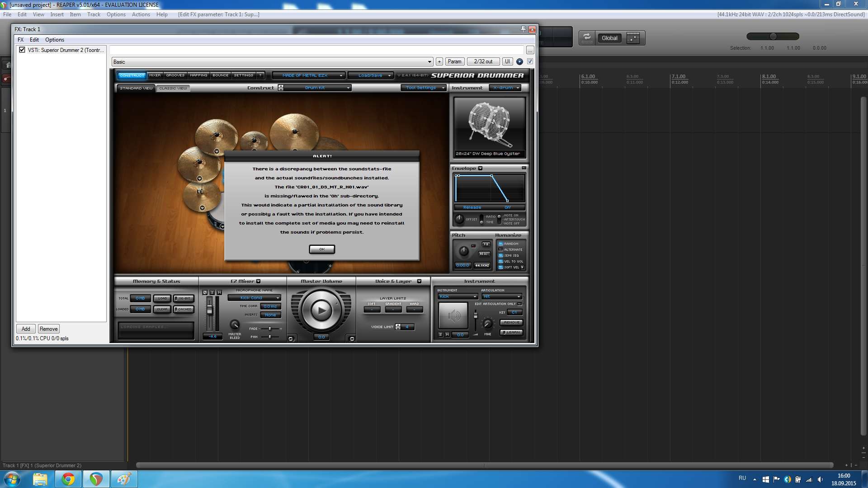The width and height of the screenshot is (868, 488).
Task: Mute the EZ Mixer microphone channel
Action: (x=219, y=292)
